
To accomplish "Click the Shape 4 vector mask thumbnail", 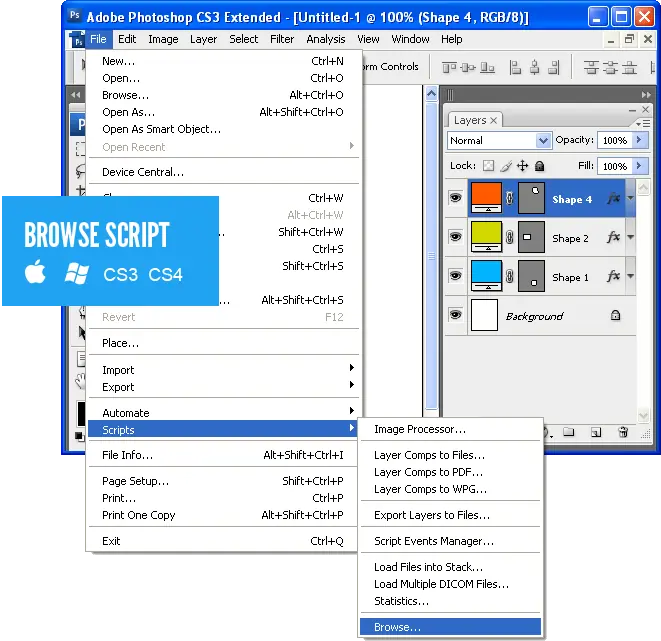I will 531,198.
